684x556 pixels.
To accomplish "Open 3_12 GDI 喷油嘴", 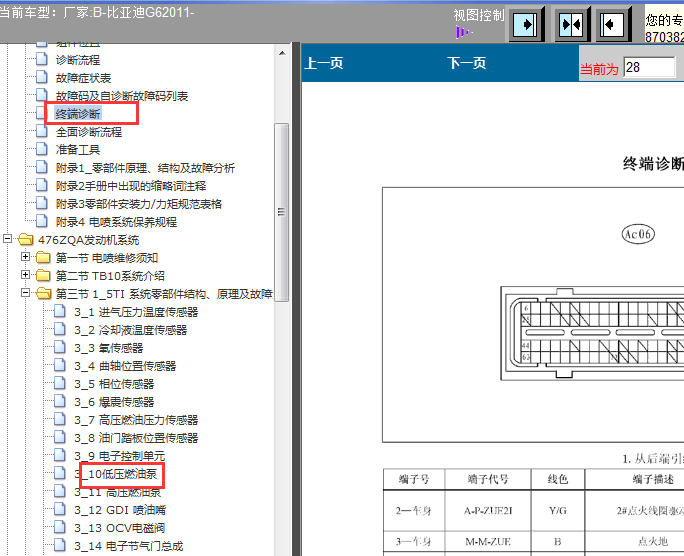I will [x=120, y=510].
